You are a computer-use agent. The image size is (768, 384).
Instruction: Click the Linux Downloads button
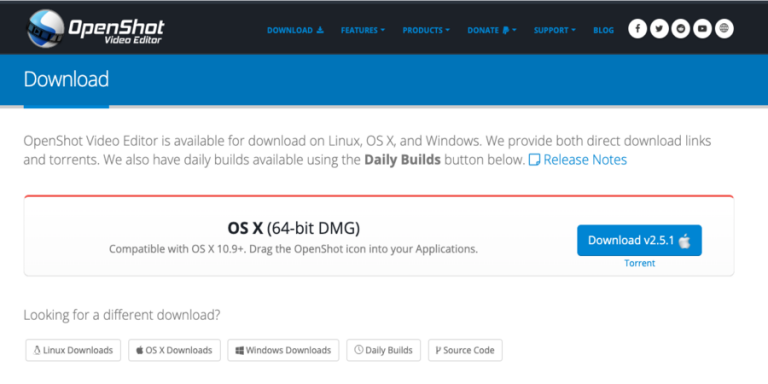73,350
